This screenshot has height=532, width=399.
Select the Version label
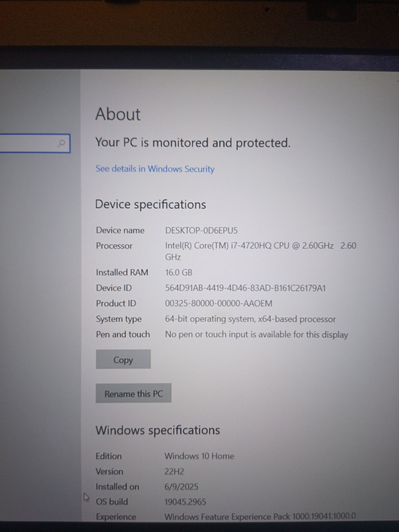(x=109, y=471)
